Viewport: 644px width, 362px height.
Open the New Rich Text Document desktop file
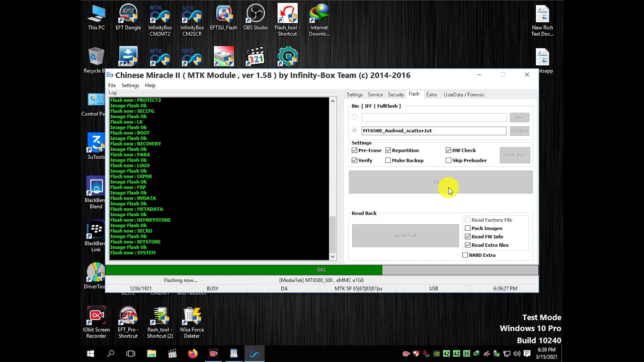[x=542, y=21]
